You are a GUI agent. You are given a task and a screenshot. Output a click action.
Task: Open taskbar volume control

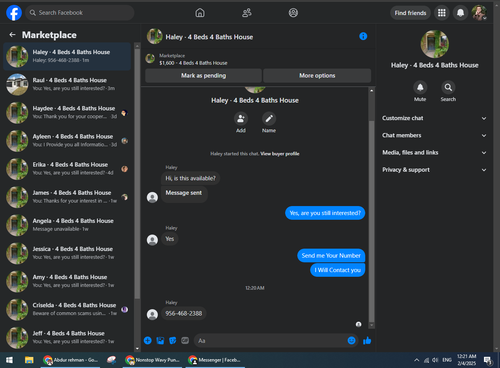point(435,360)
